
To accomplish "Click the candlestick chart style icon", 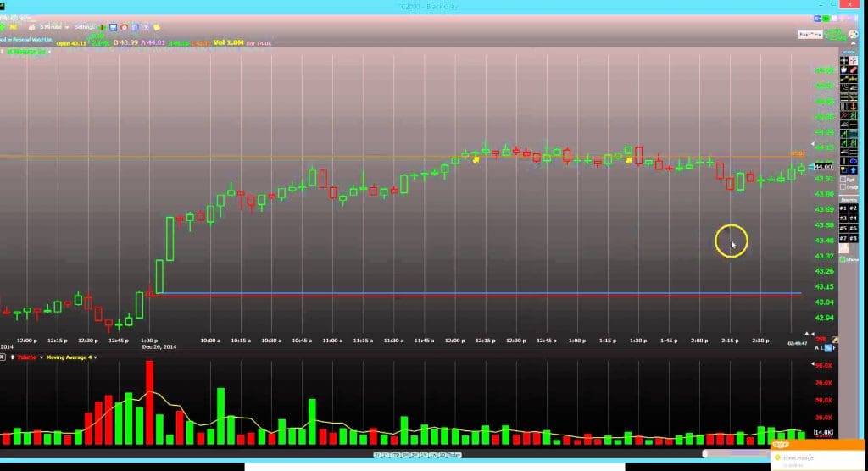I will 102,27.
